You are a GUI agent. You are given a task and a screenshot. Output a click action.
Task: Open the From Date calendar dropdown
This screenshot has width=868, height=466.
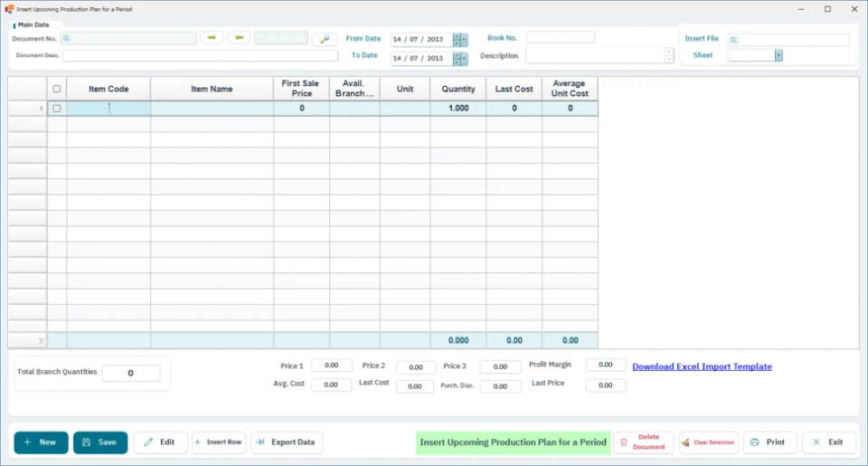click(x=464, y=39)
